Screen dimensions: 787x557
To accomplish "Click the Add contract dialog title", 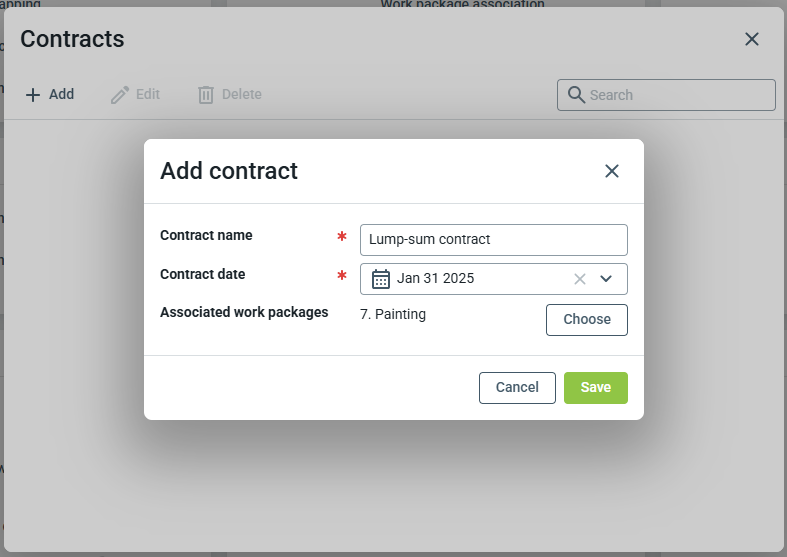I will (229, 171).
